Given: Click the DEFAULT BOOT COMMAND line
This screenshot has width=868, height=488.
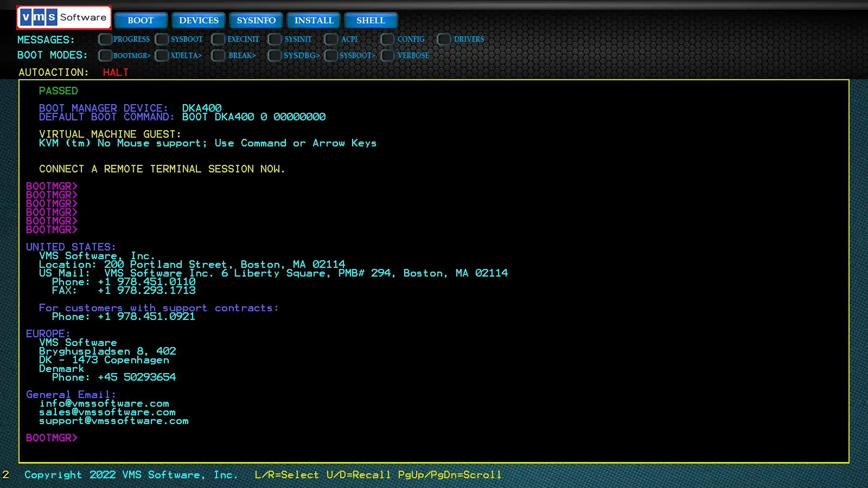Looking at the screenshot, I should (x=182, y=117).
